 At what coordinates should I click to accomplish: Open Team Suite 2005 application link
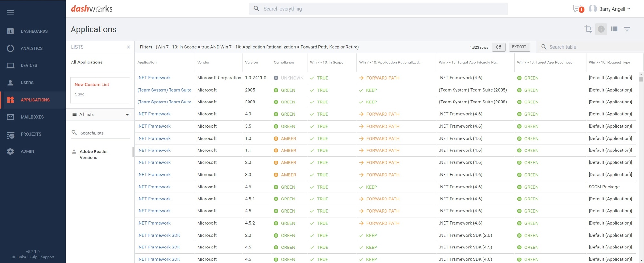click(x=164, y=90)
